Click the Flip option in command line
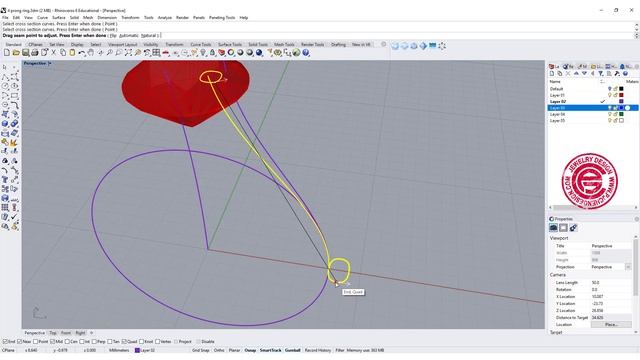This screenshot has height=360, width=640. [113, 36]
